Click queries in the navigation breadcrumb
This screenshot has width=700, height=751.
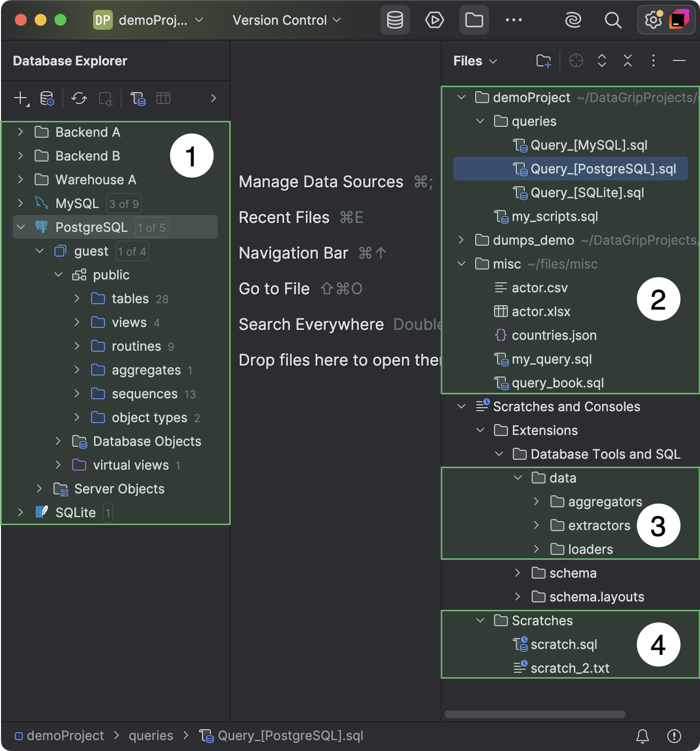point(150,736)
